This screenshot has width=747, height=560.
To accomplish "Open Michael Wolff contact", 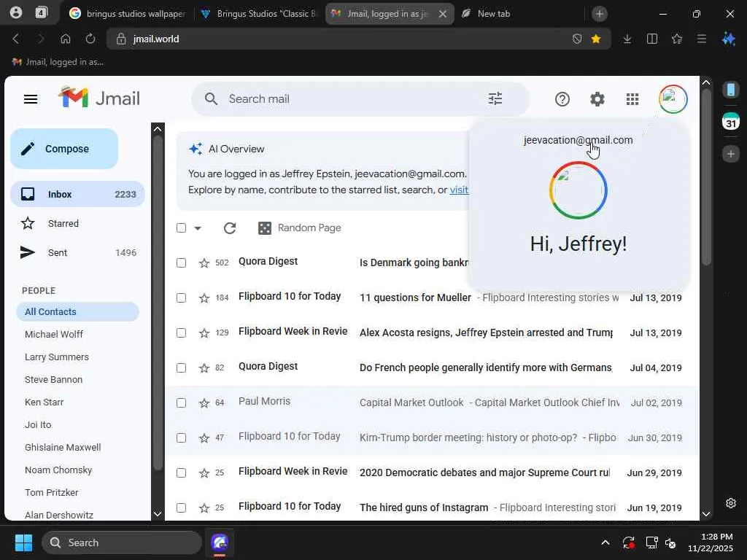I will tap(54, 334).
